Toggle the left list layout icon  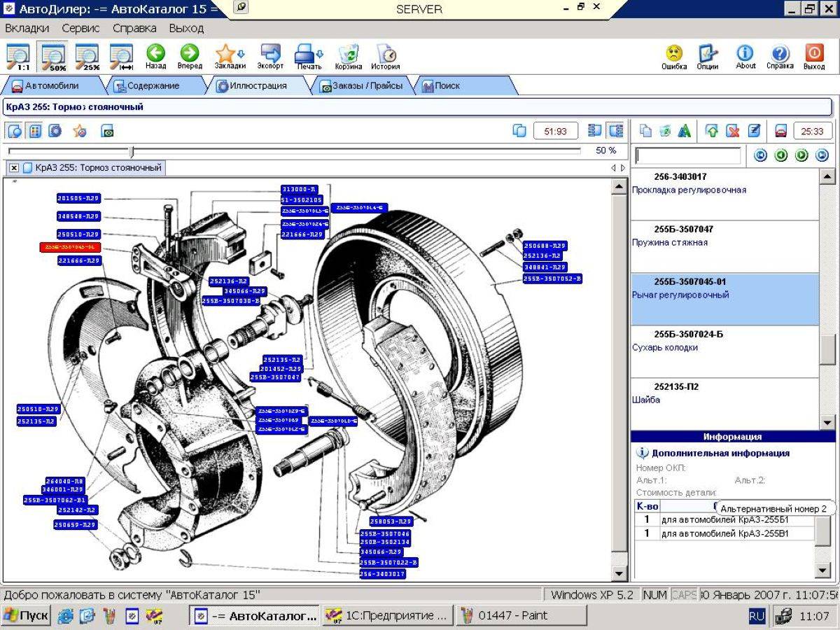click(595, 131)
